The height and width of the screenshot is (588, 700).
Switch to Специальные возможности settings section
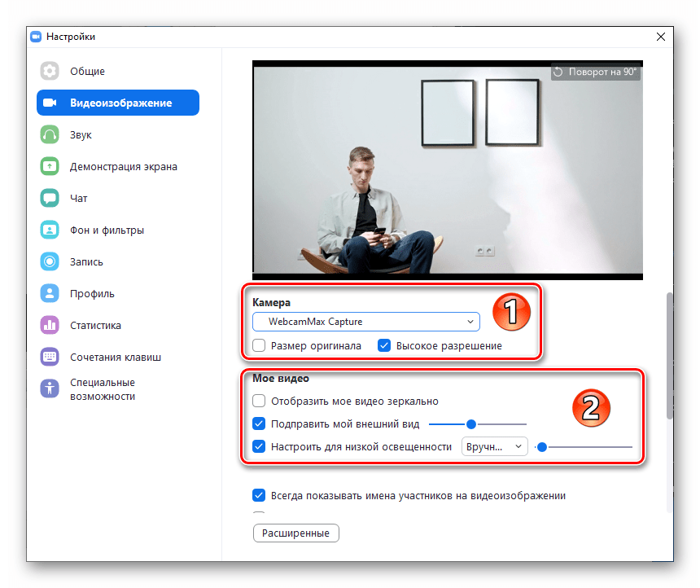(102, 389)
